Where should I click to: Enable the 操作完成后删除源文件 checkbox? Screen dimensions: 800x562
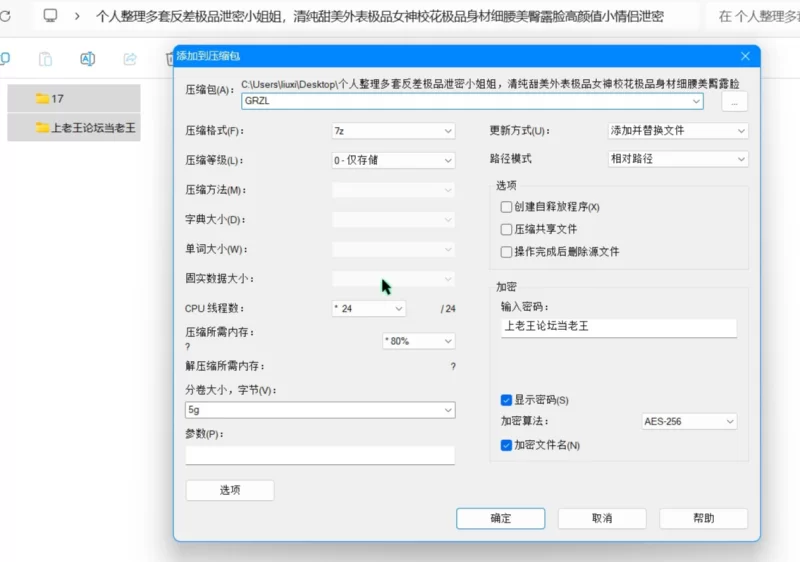(506, 252)
